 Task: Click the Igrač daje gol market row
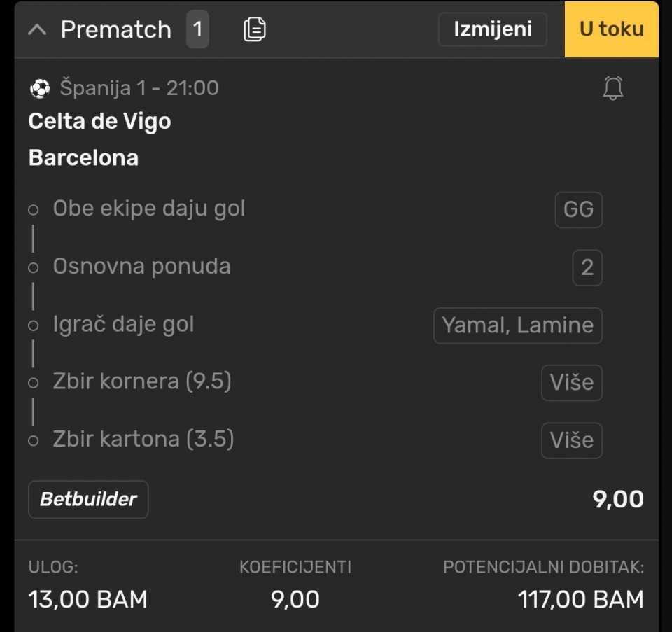tap(123, 325)
